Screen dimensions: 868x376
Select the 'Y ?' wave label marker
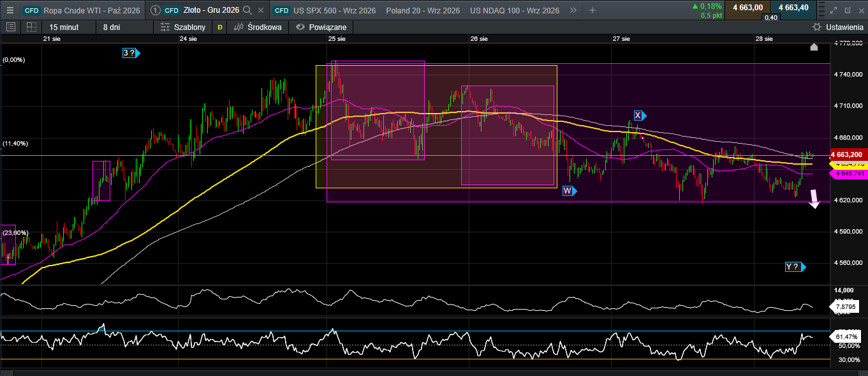(795, 267)
